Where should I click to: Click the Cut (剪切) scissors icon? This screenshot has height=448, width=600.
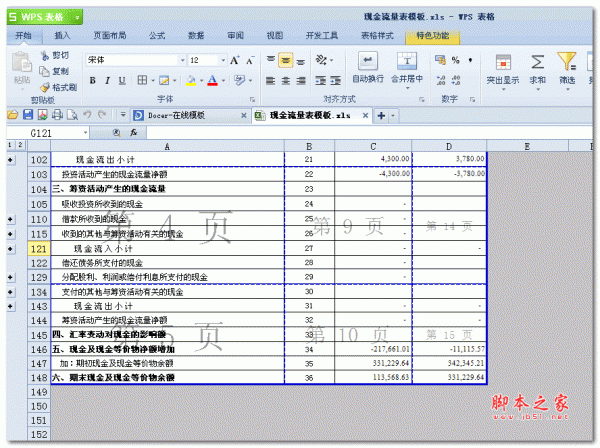click(45, 55)
